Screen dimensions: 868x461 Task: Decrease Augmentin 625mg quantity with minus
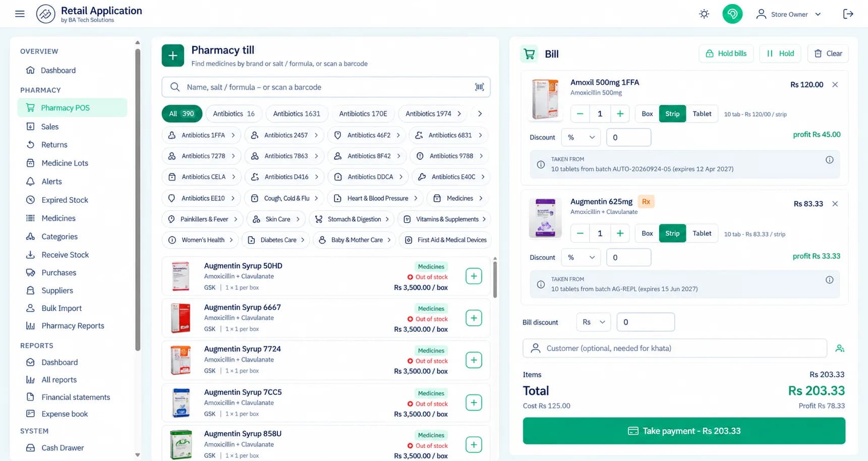580,233
